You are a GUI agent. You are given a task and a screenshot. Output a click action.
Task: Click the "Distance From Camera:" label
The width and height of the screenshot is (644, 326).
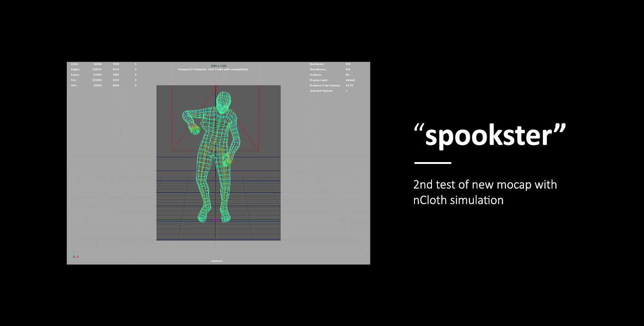(325, 86)
